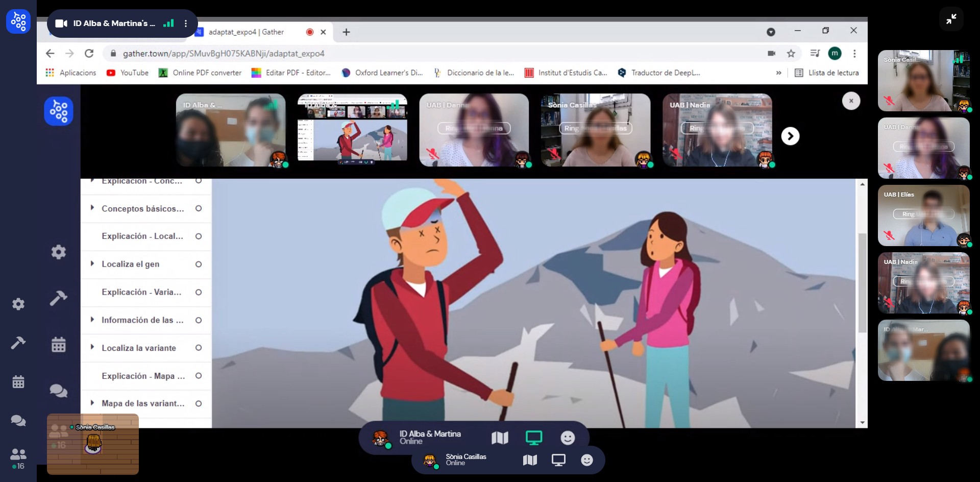Select the 'Localiza el gen' completion circle
The image size is (980, 482).
[x=199, y=264]
